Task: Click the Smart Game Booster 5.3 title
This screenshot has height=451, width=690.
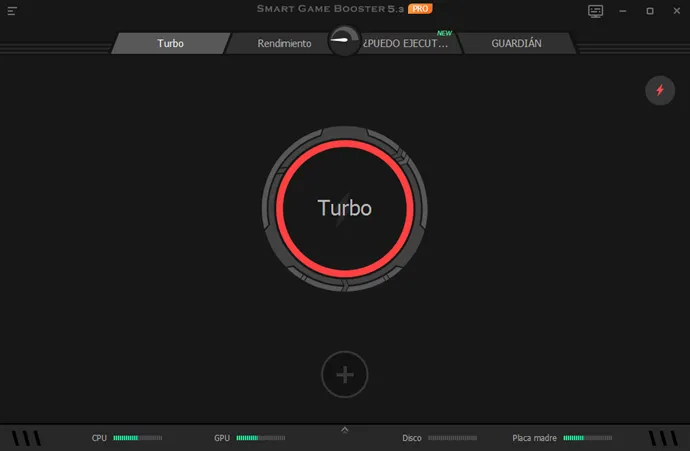Action: pyautogui.click(x=330, y=9)
